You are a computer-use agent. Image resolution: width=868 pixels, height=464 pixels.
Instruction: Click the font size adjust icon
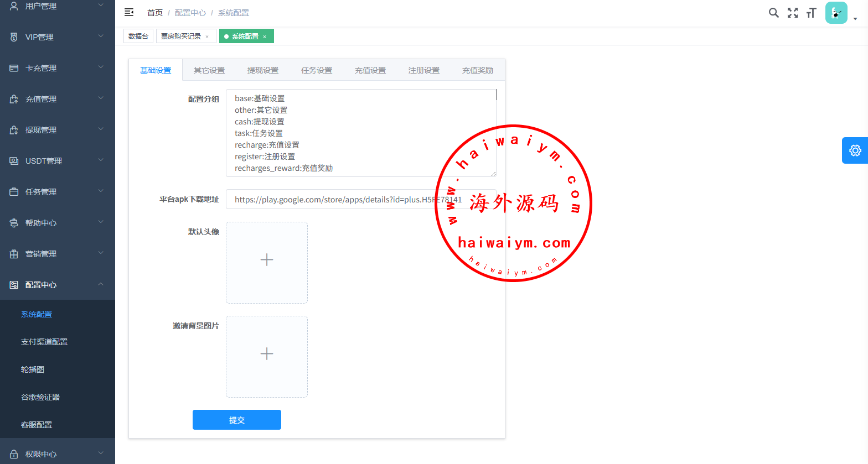811,13
